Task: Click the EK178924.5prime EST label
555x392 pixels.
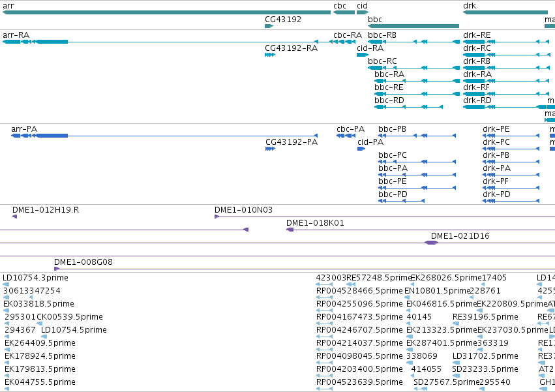Action: [40, 356]
